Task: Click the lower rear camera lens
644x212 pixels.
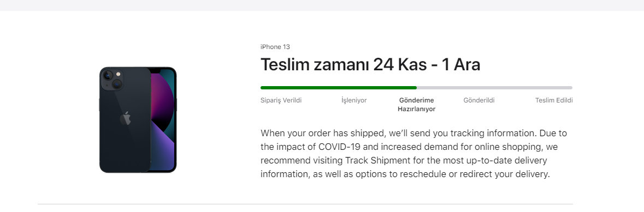Action: pyautogui.click(x=117, y=84)
